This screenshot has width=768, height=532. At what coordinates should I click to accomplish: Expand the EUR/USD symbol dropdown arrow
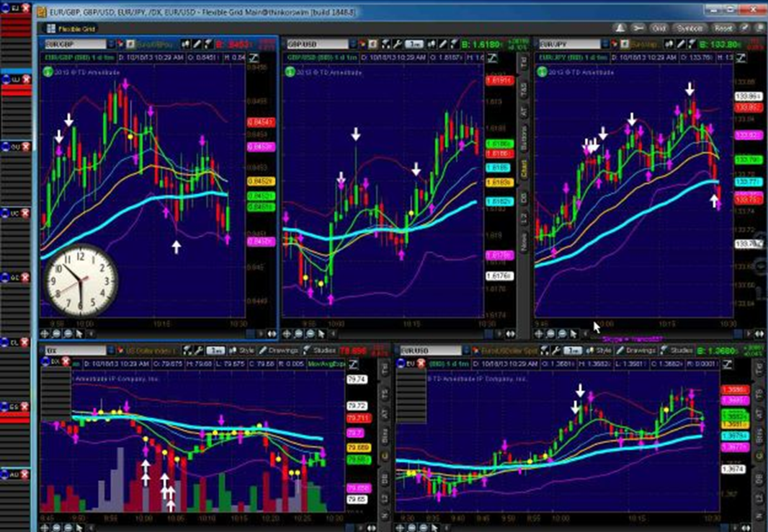pyautogui.click(x=466, y=350)
